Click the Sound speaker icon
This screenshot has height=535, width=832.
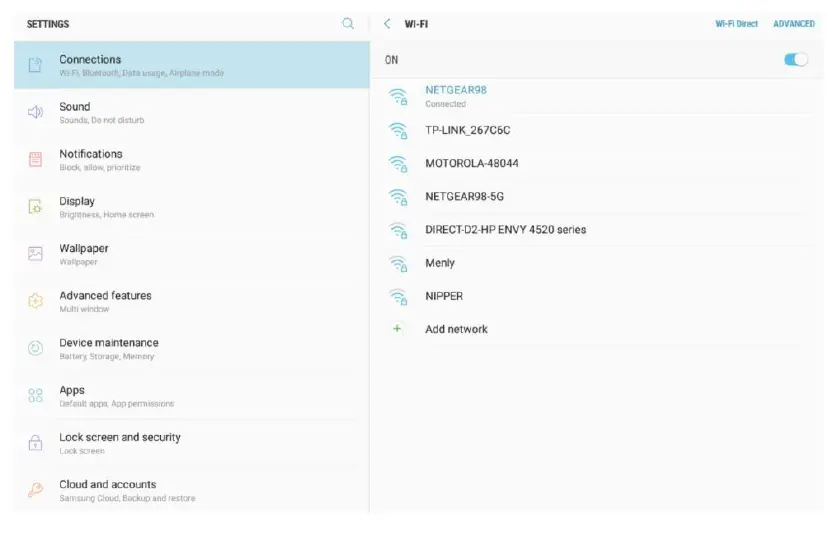tap(35, 112)
